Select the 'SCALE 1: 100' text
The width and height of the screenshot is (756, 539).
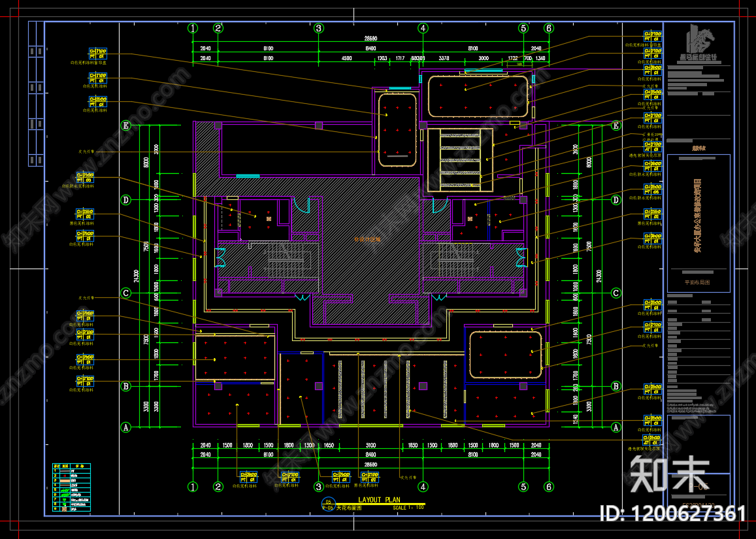(x=408, y=507)
